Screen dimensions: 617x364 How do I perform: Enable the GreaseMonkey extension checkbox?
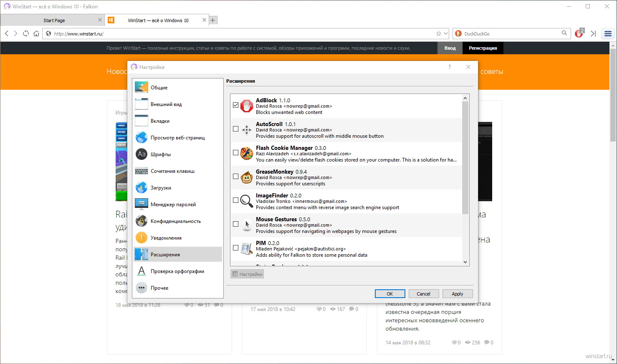point(235,177)
